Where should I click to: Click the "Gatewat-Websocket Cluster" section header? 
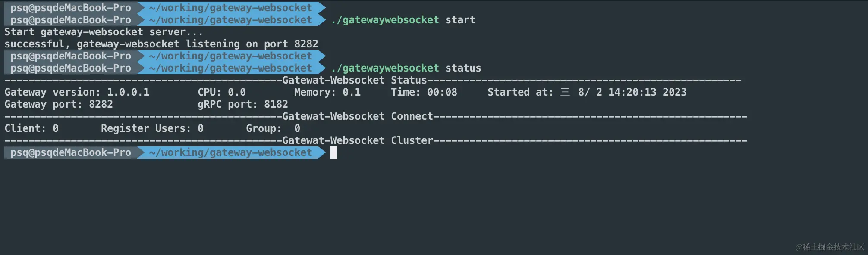tap(357, 140)
